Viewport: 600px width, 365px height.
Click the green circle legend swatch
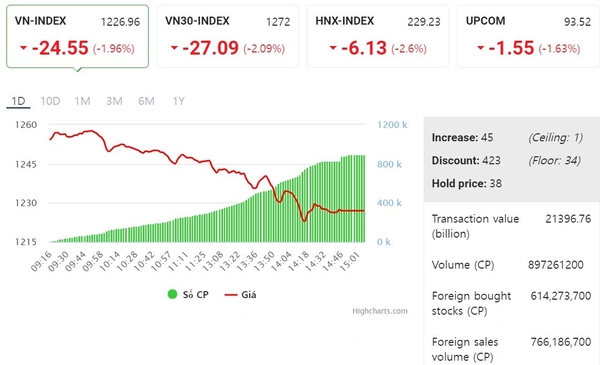(x=172, y=294)
